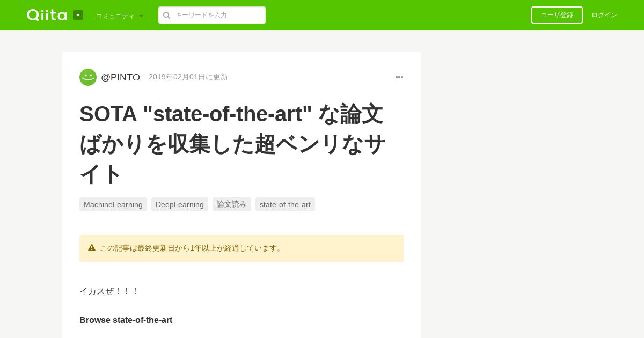The width and height of the screenshot is (644, 338).
Task: Click the search magnifier icon
Action: point(167,15)
